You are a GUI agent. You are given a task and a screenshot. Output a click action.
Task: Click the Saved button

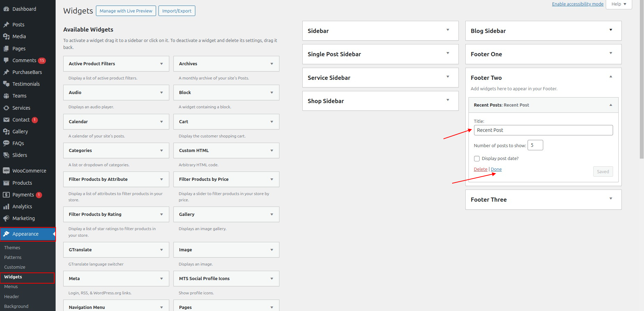coord(603,171)
